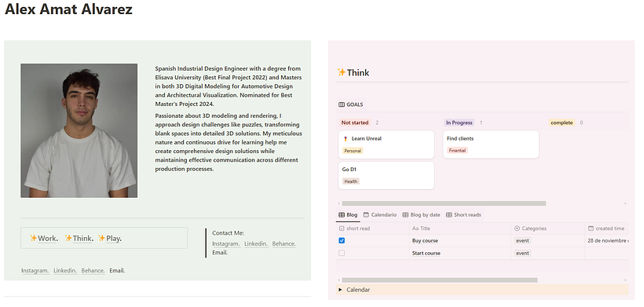Click the goals board horizontal scrollbar
The image size is (644, 307).
pos(444,203)
